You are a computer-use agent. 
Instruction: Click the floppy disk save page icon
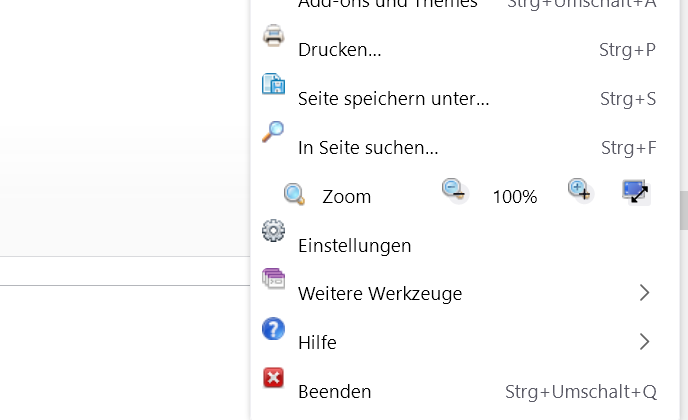tap(273, 85)
